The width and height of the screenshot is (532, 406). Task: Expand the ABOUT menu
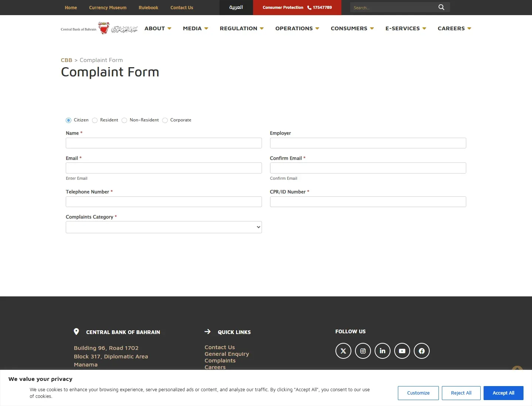(x=158, y=28)
